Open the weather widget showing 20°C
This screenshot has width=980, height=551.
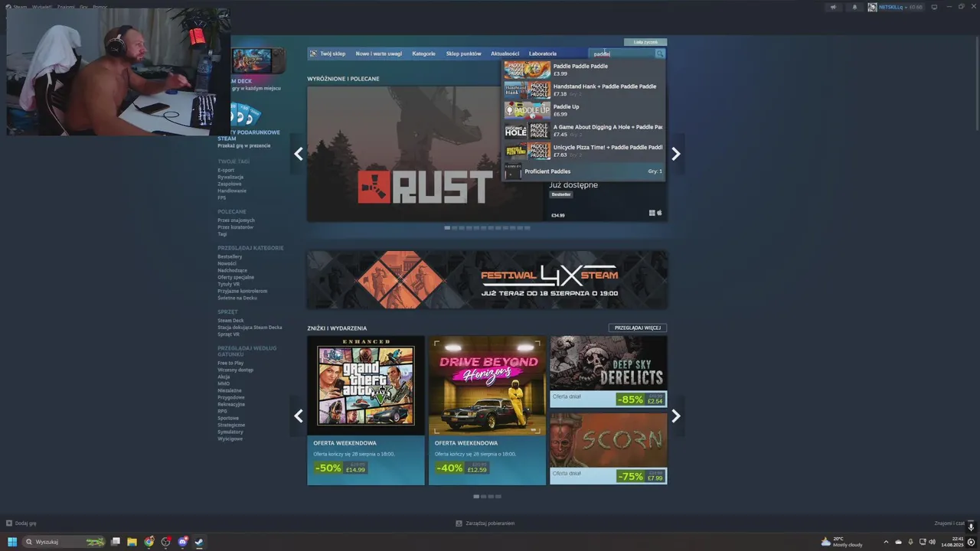841,542
